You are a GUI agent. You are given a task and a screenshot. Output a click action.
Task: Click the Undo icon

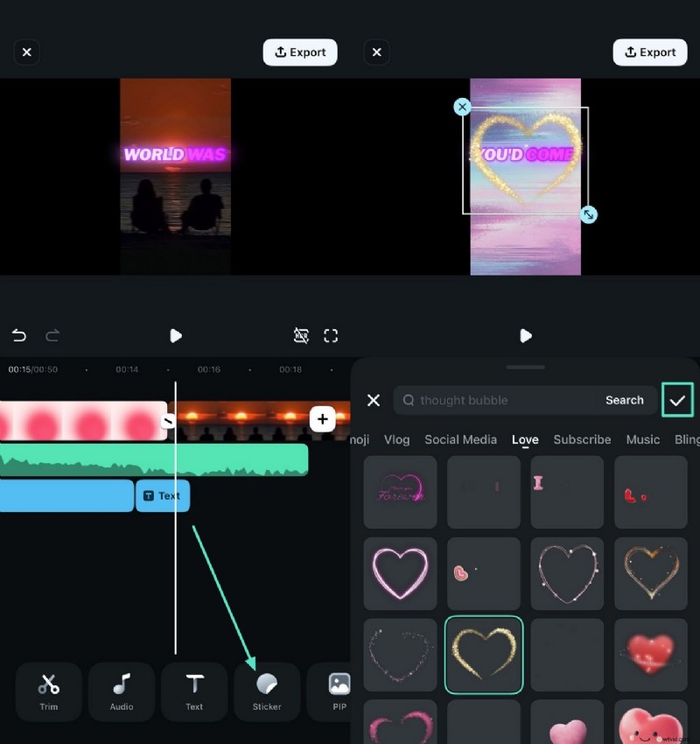(19, 335)
